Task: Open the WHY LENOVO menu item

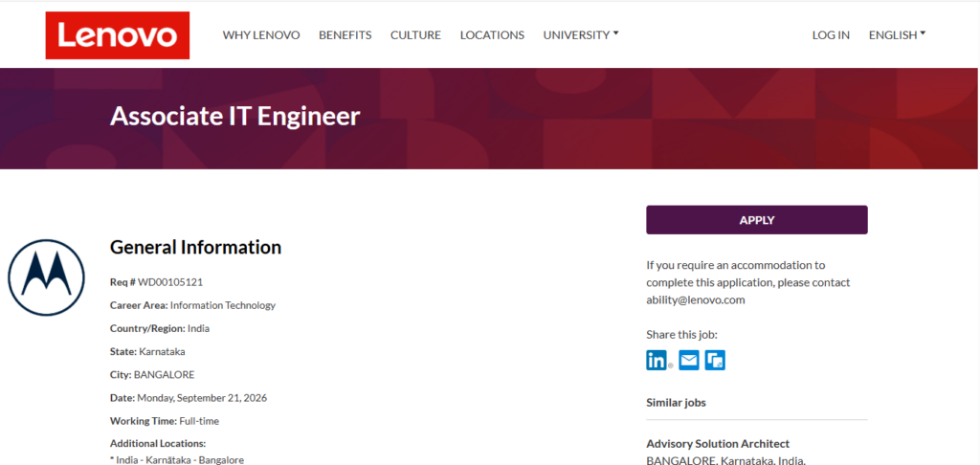Action: (261, 35)
